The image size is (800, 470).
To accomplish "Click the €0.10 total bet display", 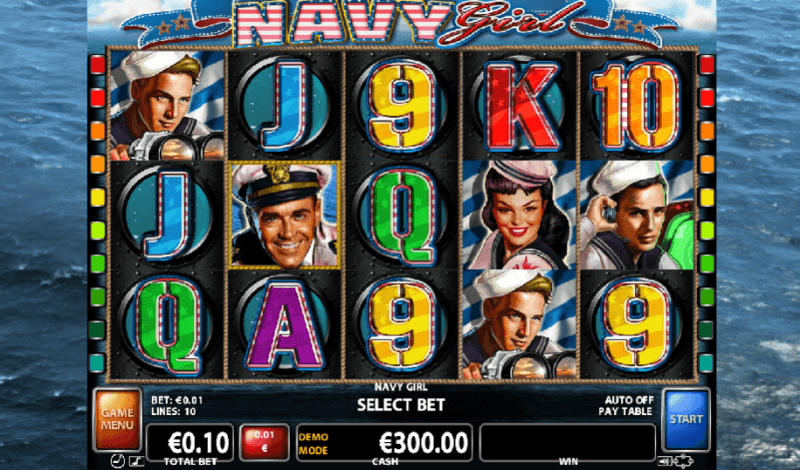I will click(190, 442).
